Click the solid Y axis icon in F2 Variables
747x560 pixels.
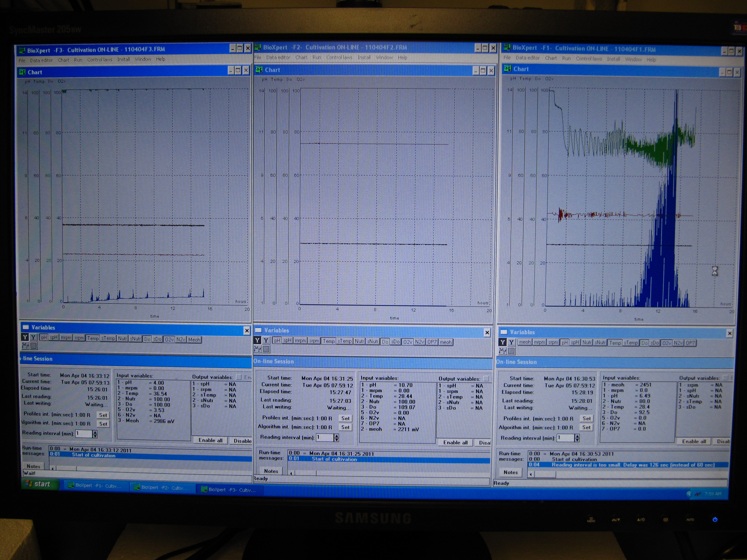[x=258, y=340]
